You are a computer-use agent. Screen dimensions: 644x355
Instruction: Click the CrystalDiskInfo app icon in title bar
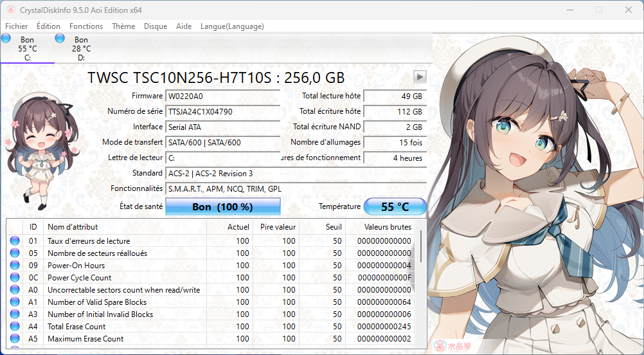(11, 10)
